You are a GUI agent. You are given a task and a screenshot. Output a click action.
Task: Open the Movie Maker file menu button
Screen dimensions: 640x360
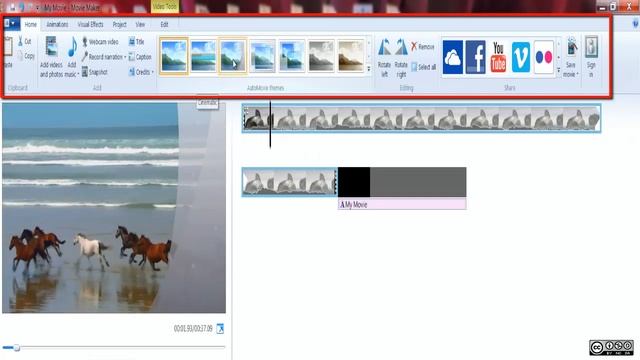point(11,24)
